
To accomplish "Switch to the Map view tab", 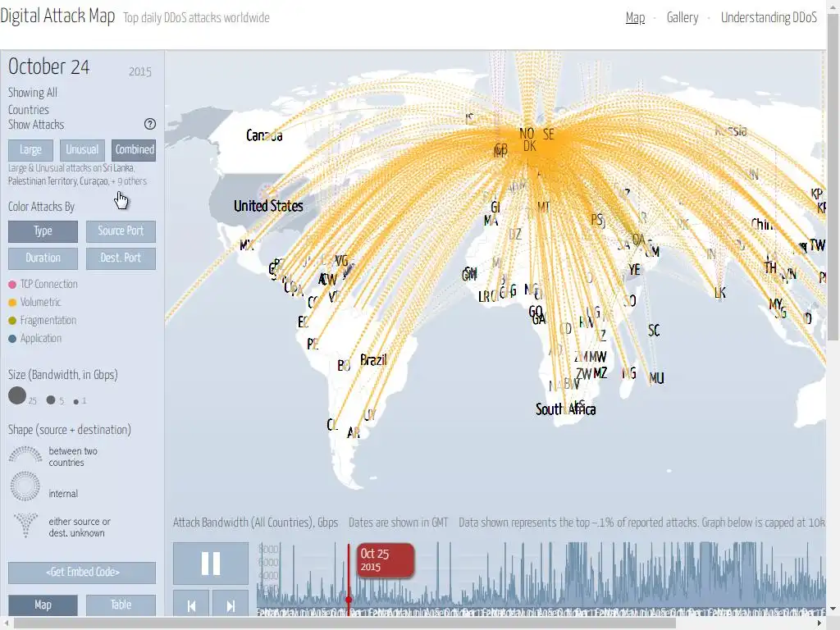I will pyautogui.click(x=43, y=605).
